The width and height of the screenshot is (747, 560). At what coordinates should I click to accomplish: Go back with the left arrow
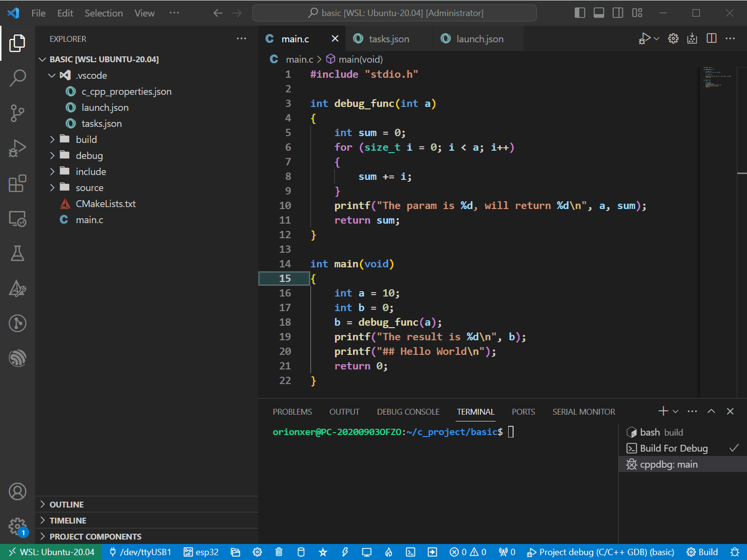click(218, 13)
